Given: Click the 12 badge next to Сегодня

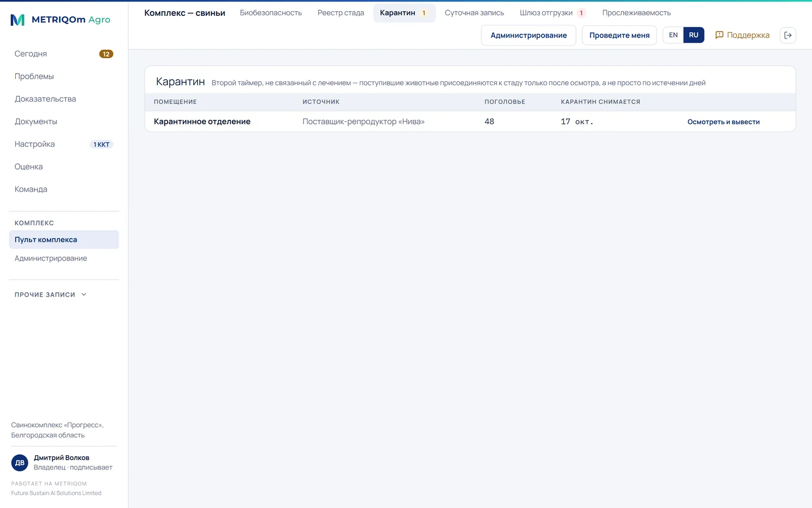Looking at the screenshot, I should (x=106, y=54).
